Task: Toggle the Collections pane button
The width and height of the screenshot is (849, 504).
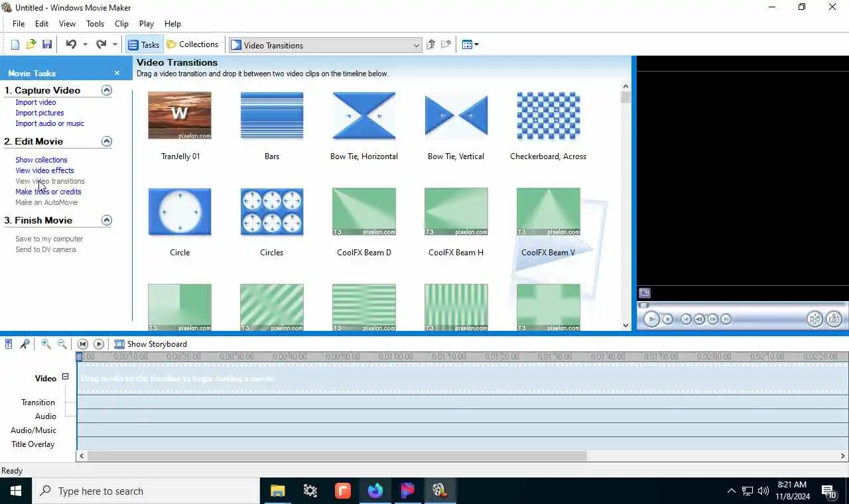Action: (x=192, y=44)
